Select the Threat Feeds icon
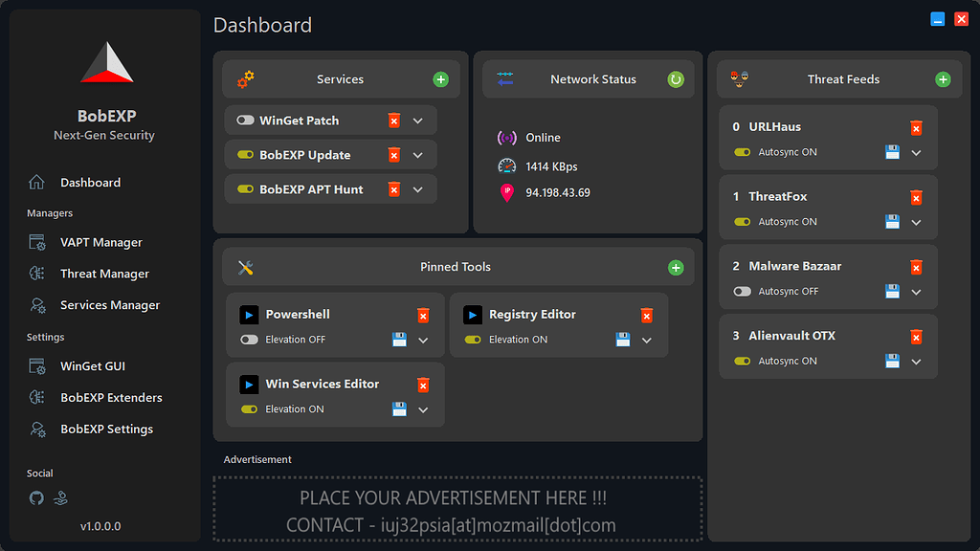 [737, 79]
